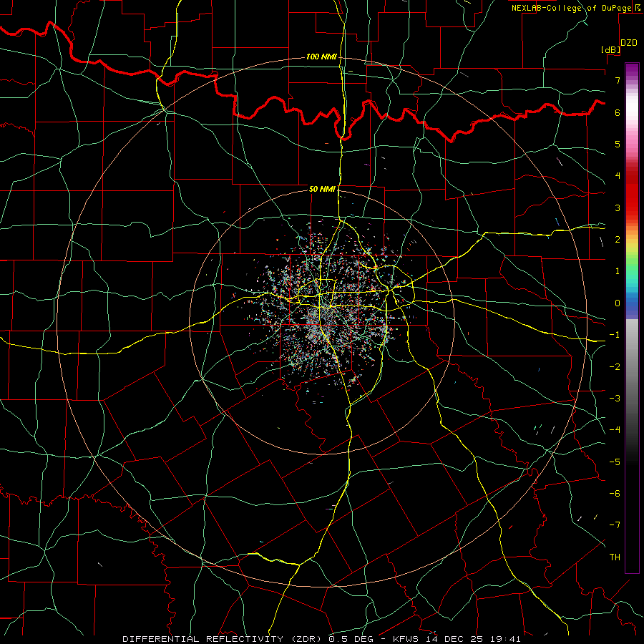Click the 1 value on the color scale
Image resolution: width=644 pixels, height=644 pixels.
(618, 271)
